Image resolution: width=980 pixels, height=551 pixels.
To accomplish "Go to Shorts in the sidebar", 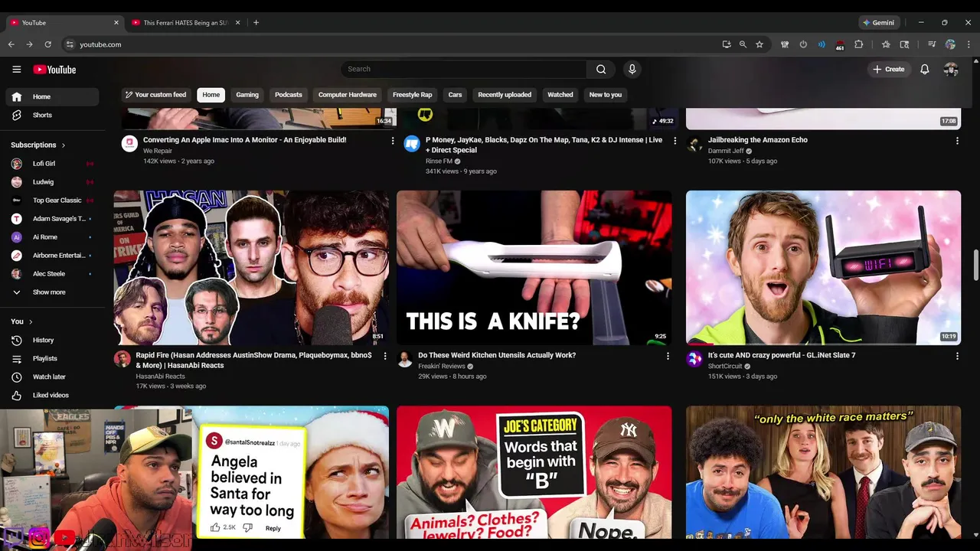I will click(52, 115).
